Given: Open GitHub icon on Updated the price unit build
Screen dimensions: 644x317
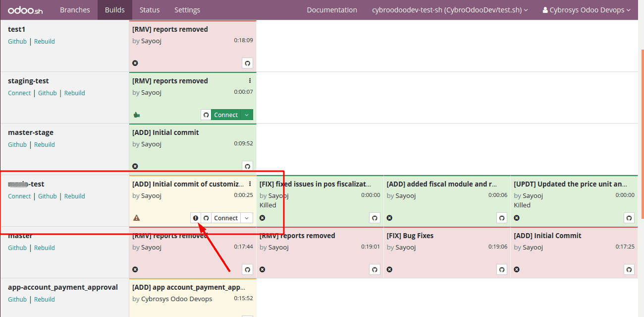Looking at the screenshot, I should pos(629,218).
